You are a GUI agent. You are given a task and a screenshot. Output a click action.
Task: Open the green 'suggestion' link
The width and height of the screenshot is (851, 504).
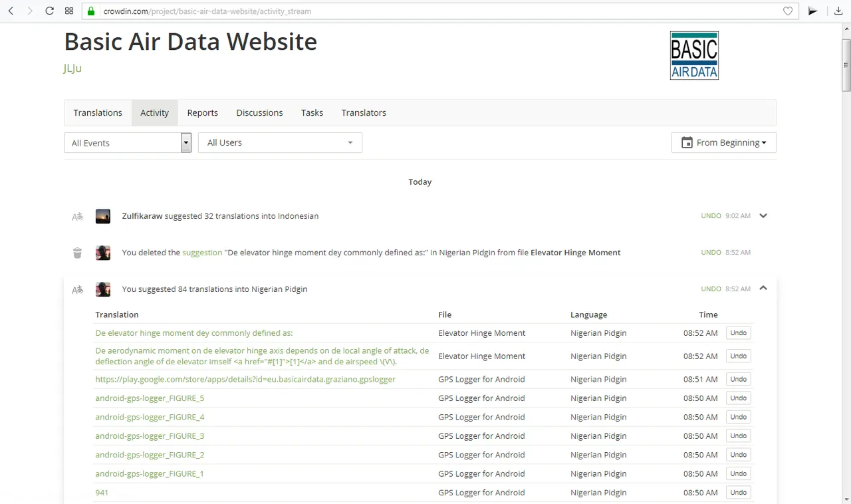(x=202, y=253)
